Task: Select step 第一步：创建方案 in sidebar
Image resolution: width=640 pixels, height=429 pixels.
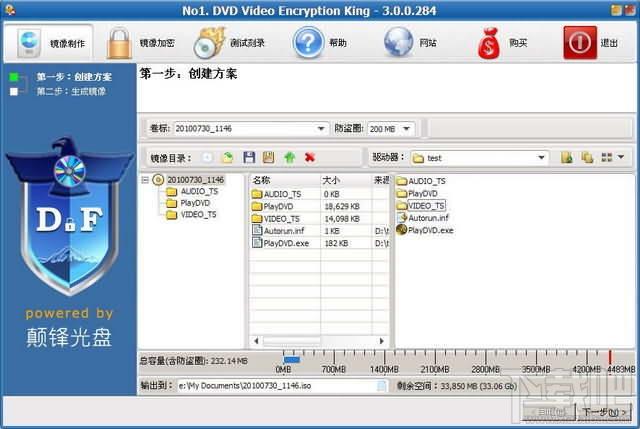Action: pos(74,77)
